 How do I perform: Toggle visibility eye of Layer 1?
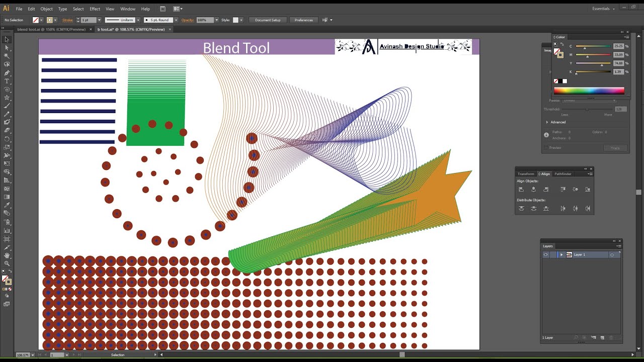coord(546,254)
